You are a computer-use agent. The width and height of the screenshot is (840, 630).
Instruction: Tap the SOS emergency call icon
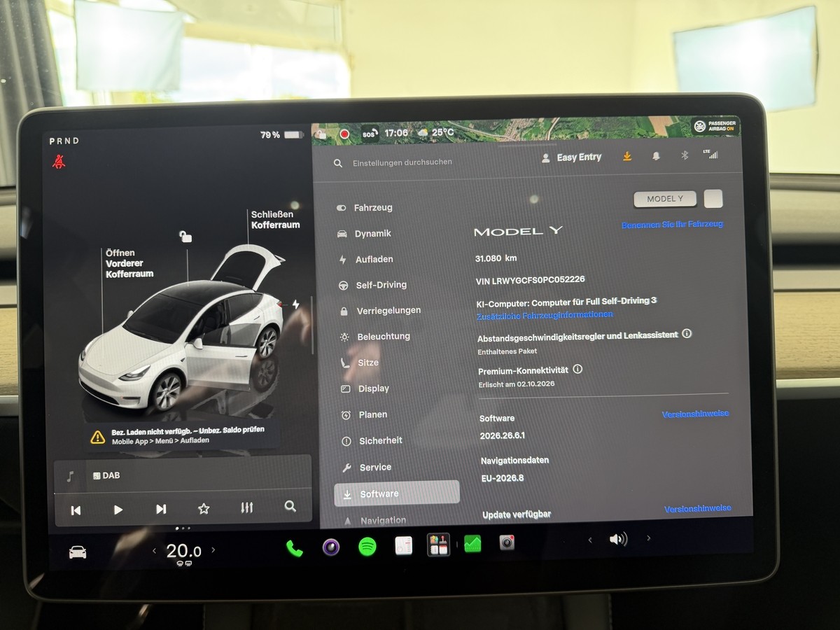click(370, 133)
